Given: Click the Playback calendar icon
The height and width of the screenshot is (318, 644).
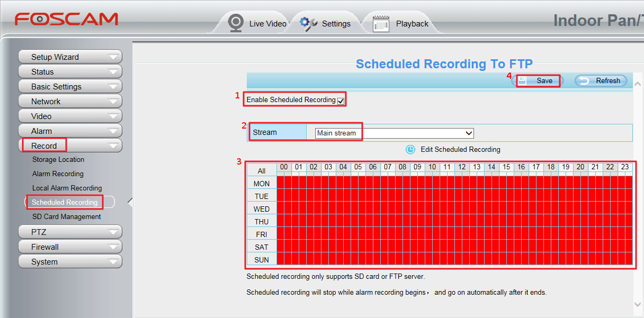Looking at the screenshot, I should click(381, 24).
